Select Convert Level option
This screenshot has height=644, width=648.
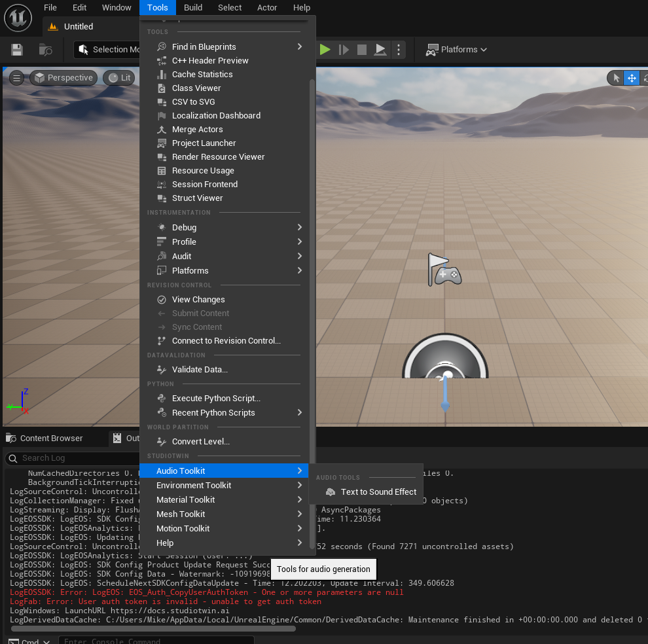225,442
